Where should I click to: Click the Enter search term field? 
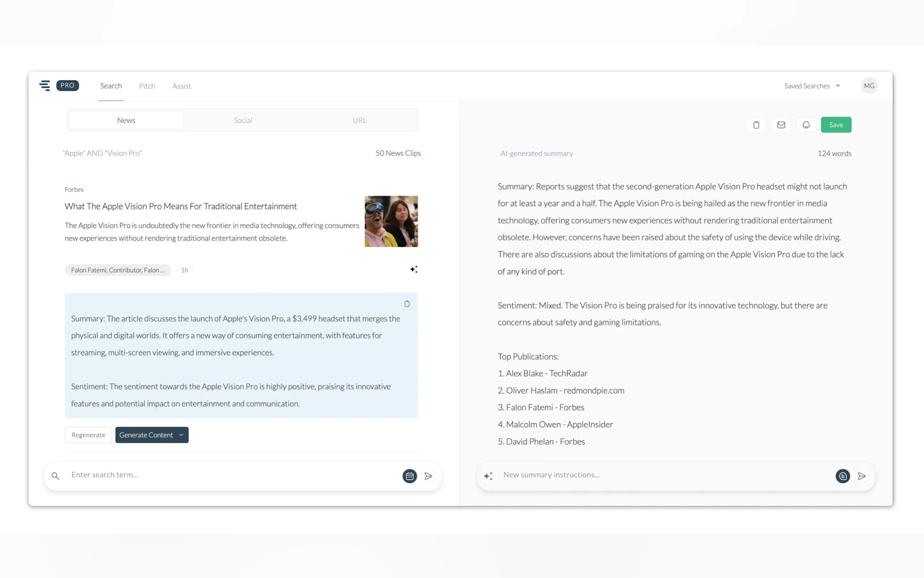229,475
